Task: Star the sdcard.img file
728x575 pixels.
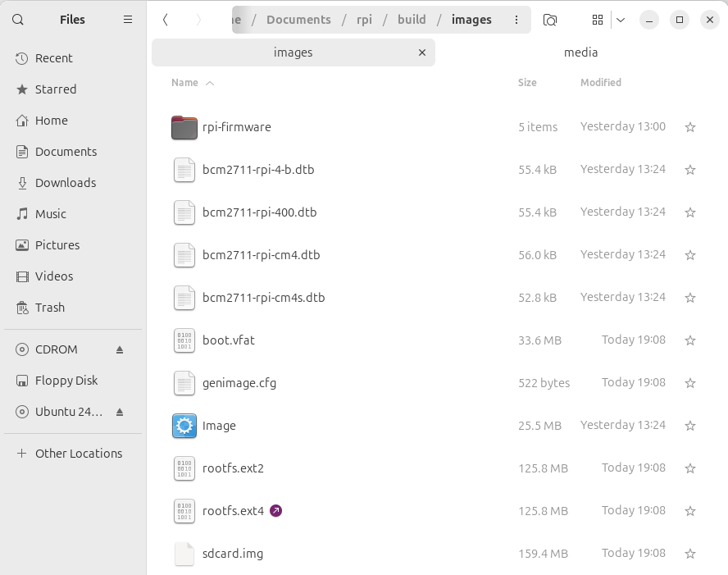Action: tap(690, 554)
